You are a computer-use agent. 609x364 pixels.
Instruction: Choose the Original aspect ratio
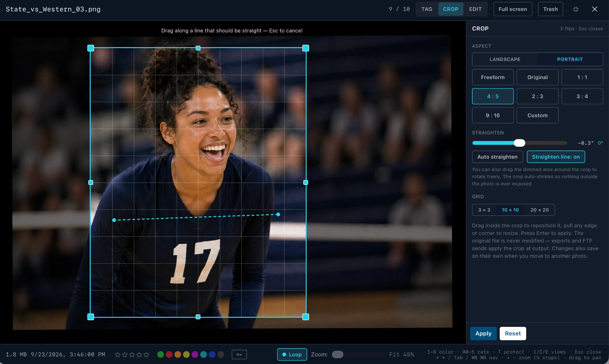click(x=537, y=77)
